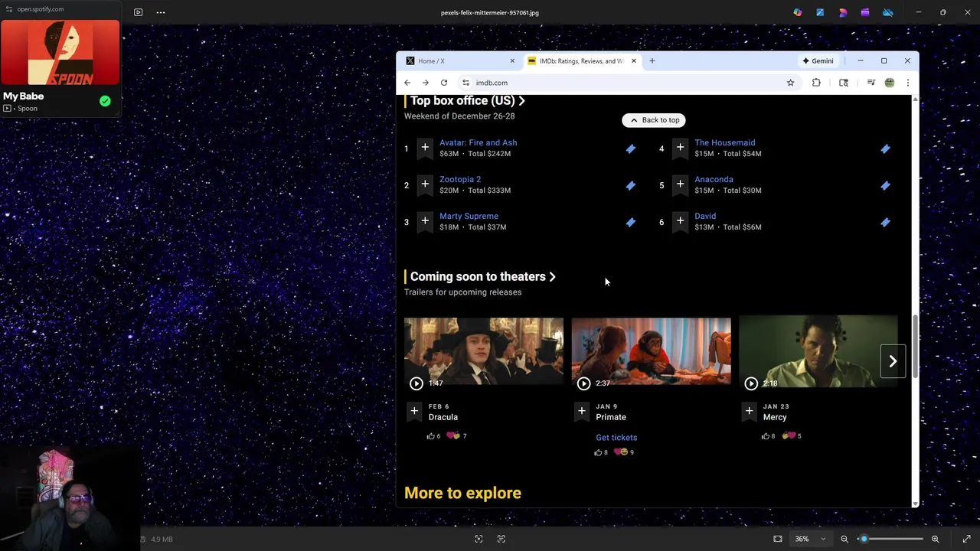
Task: Close the IMDb tab
Action: [634, 61]
